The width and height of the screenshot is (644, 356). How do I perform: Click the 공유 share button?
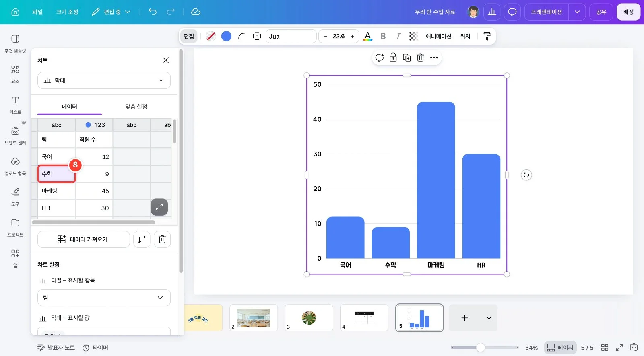coord(601,12)
